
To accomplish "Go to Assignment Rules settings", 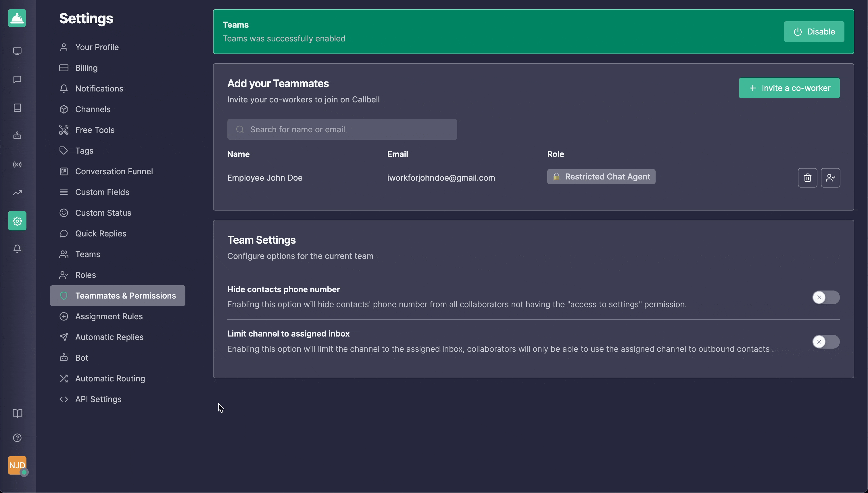I will pyautogui.click(x=109, y=316).
